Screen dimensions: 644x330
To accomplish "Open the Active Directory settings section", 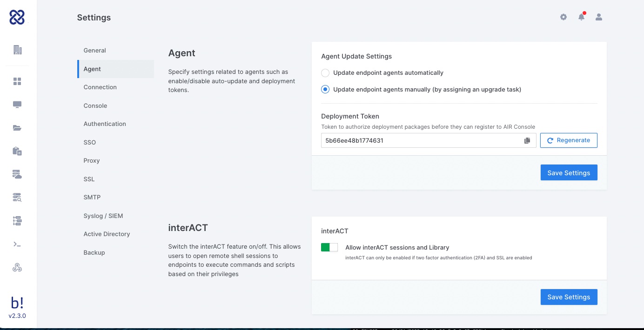I will (107, 234).
